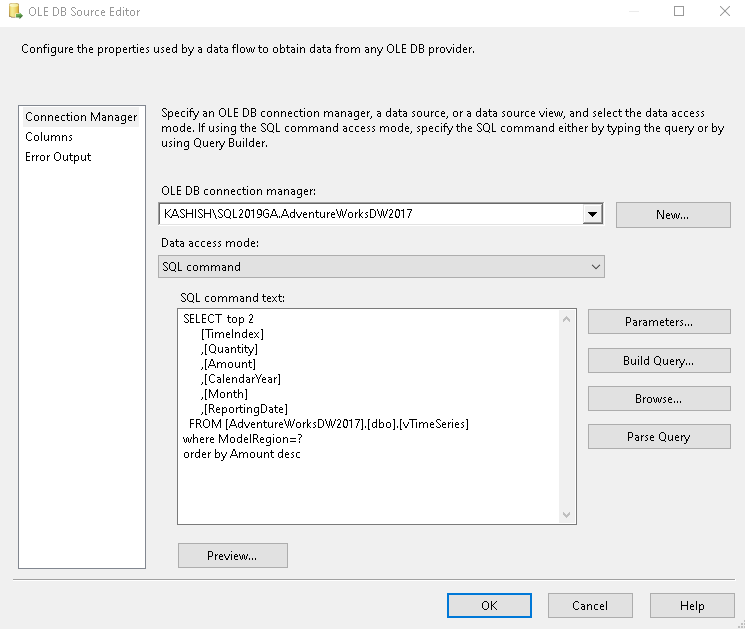Click Parse Query
The width and height of the screenshot is (745, 629).
click(659, 437)
